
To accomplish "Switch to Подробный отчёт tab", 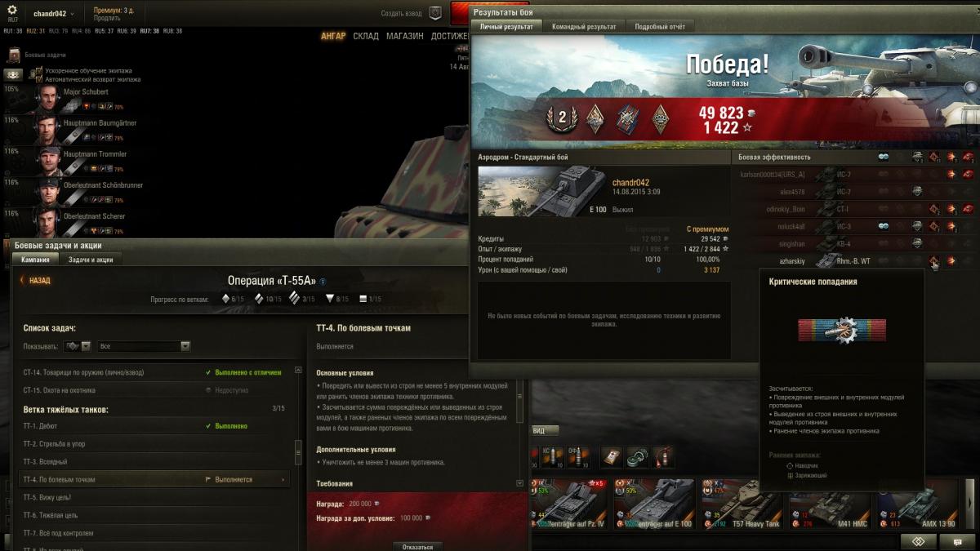I will click(x=660, y=26).
